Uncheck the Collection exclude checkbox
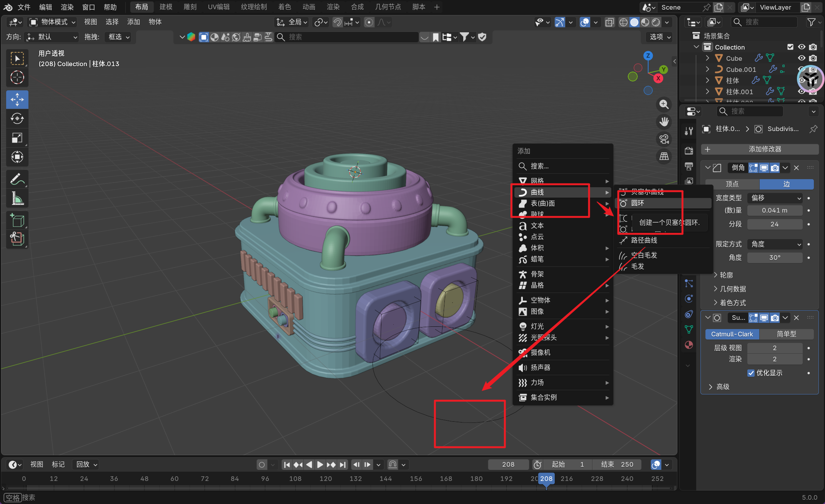 pos(790,47)
